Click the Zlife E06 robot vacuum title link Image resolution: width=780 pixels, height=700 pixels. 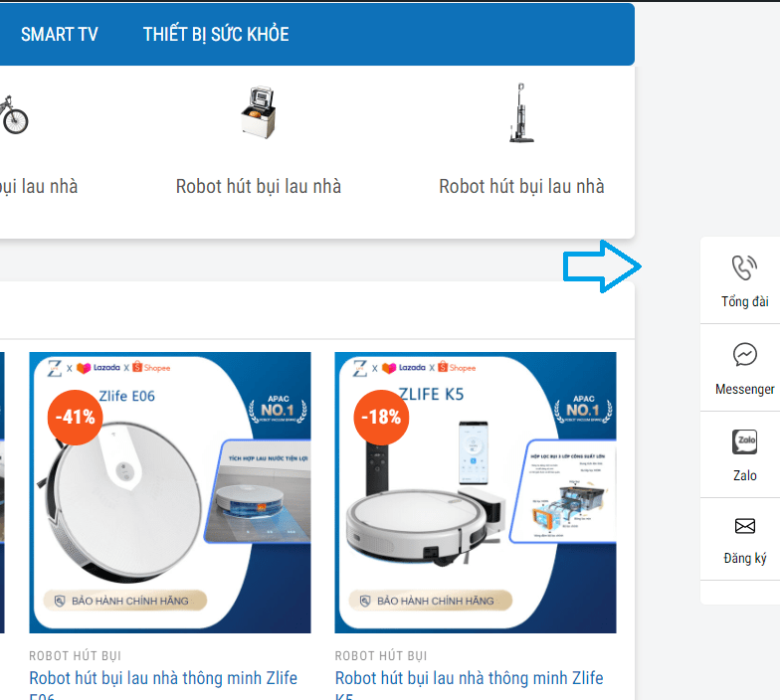pyautogui.click(x=163, y=679)
